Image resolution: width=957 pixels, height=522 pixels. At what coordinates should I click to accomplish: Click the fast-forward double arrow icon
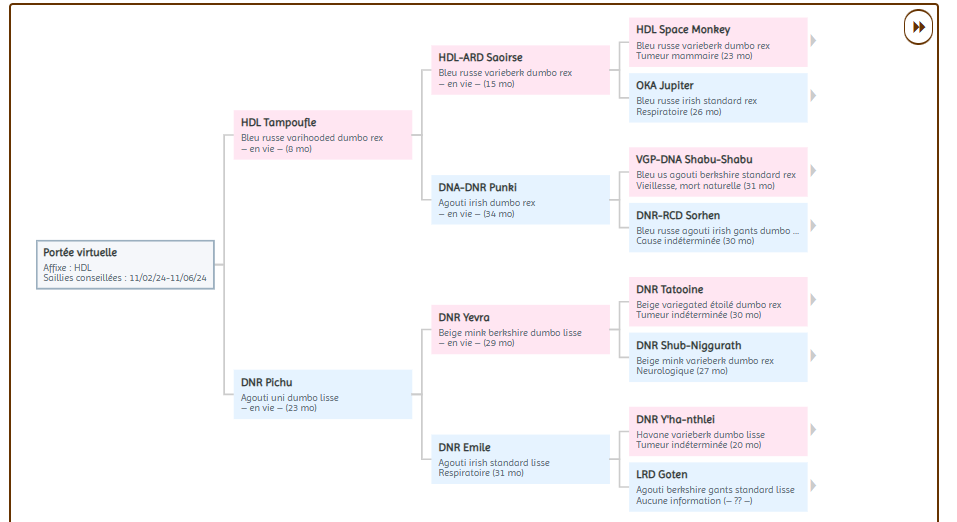coord(918,27)
